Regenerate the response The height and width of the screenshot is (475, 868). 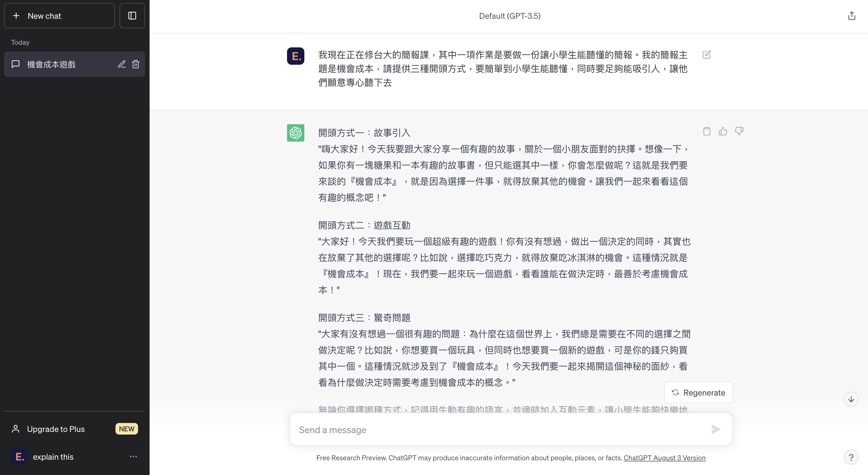point(698,392)
